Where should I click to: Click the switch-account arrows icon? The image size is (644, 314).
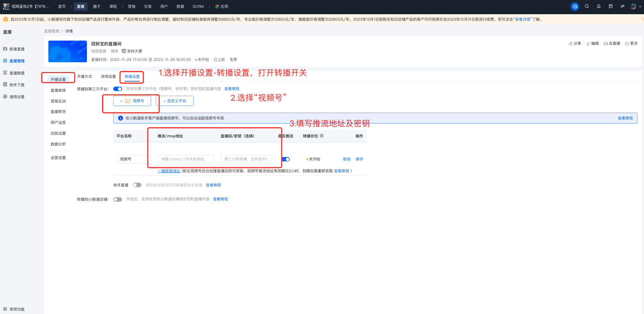[x=622, y=6]
